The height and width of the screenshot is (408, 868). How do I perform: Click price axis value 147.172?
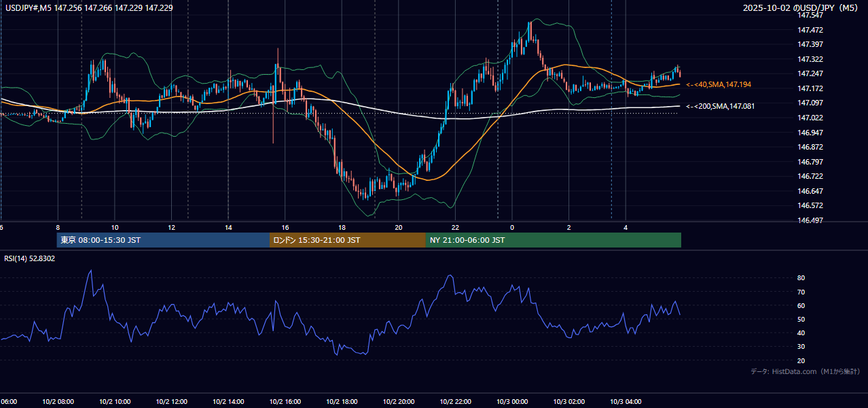point(810,88)
